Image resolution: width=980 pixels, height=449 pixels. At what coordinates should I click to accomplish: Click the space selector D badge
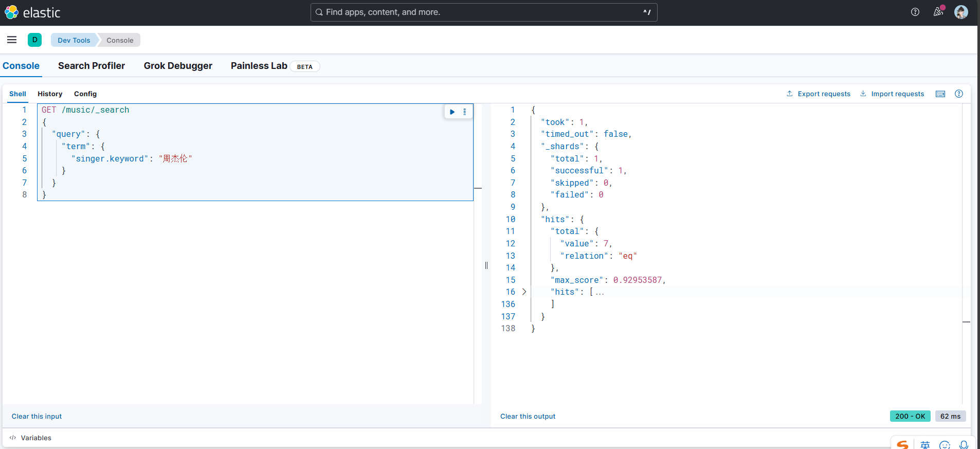(34, 40)
